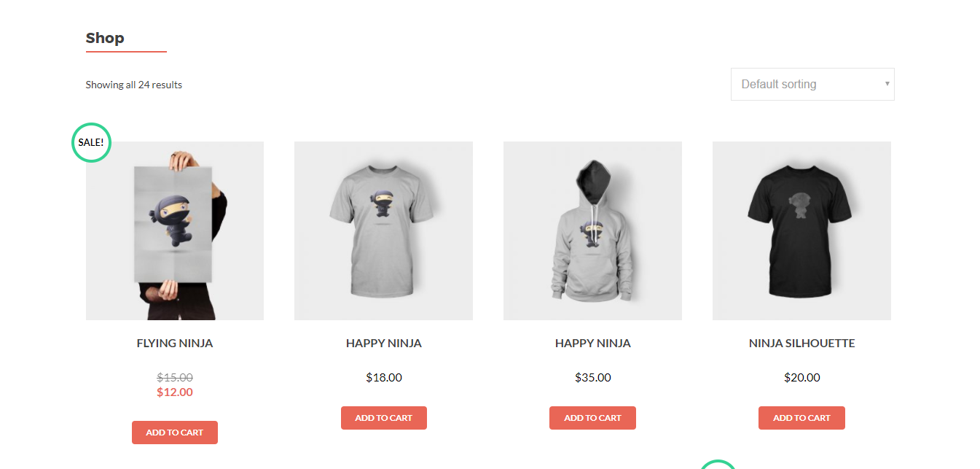
Task: Open the Flying Ninja poster image
Action: [x=175, y=230]
